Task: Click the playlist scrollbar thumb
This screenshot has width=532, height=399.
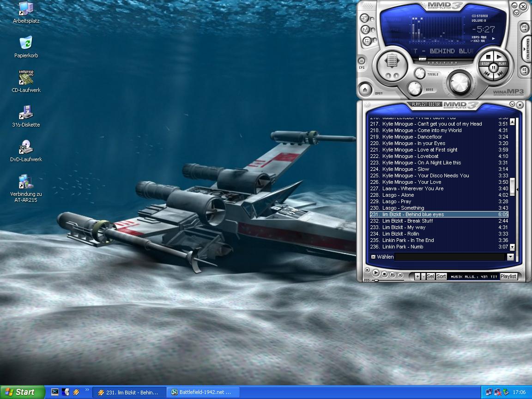Action: point(512,187)
